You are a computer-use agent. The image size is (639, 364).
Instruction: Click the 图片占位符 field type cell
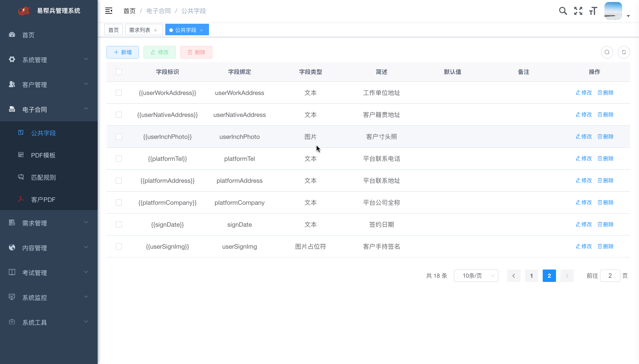point(310,246)
